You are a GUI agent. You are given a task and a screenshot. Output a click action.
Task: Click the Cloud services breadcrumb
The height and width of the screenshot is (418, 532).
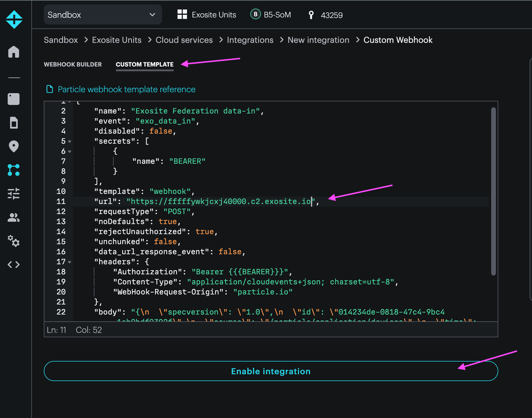(x=184, y=40)
